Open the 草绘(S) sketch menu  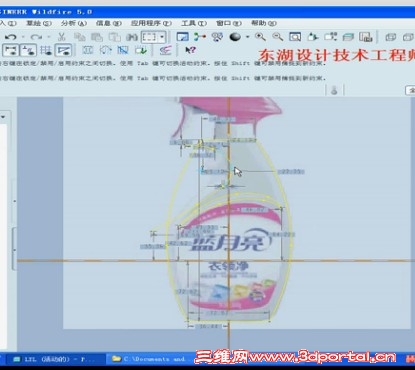click(x=39, y=23)
